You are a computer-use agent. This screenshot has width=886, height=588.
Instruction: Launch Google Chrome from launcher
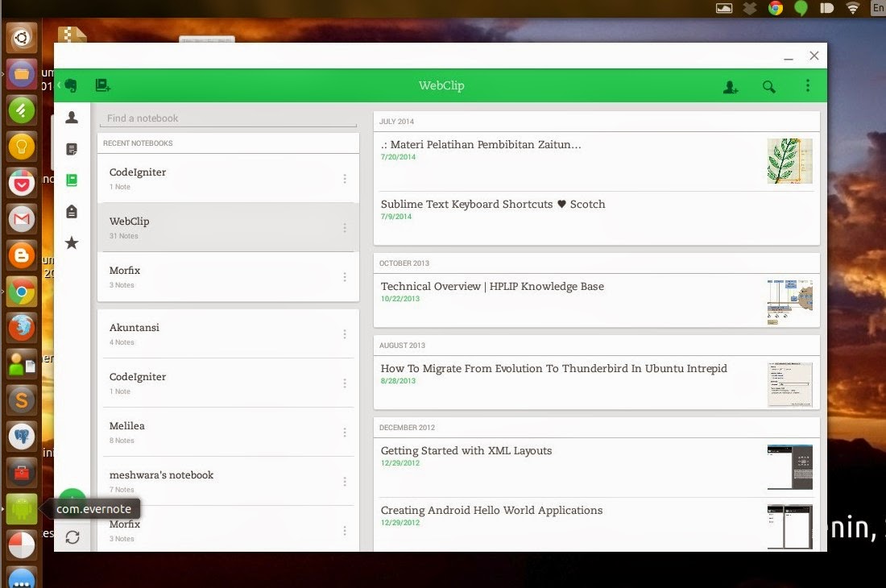click(x=22, y=292)
